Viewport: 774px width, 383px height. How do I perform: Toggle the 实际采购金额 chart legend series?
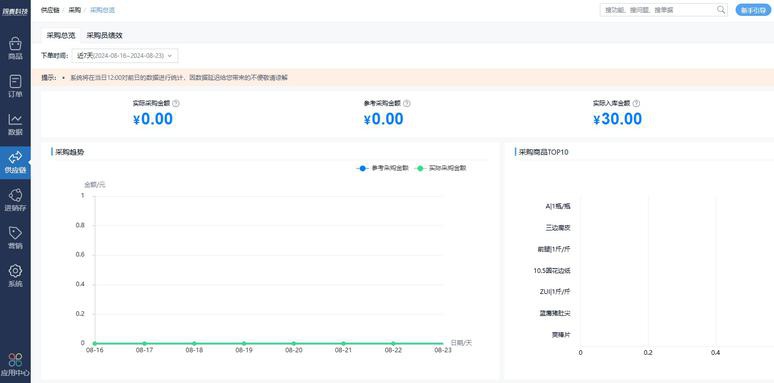440,168
